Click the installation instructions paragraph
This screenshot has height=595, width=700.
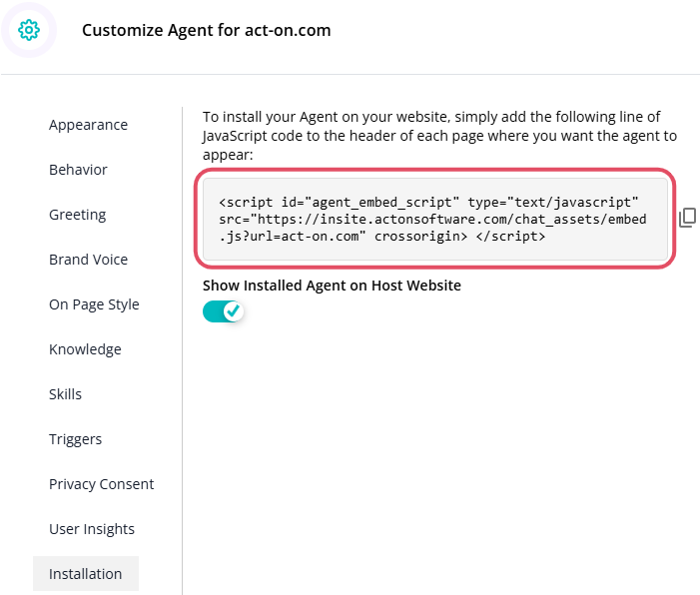pyautogui.click(x=439, y=136)
